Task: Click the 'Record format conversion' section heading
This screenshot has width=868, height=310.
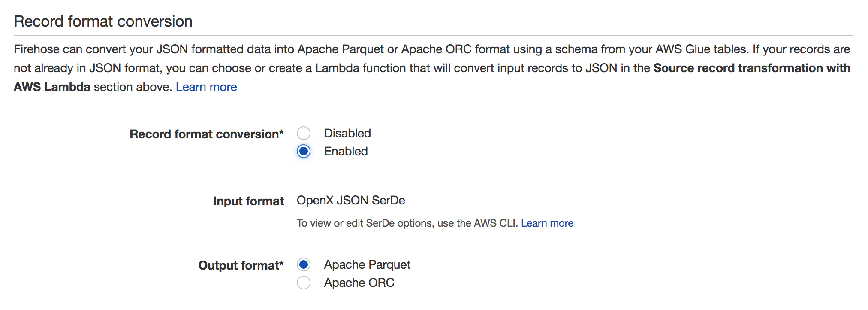Action: pyautogui.click(x=103, y=21)
